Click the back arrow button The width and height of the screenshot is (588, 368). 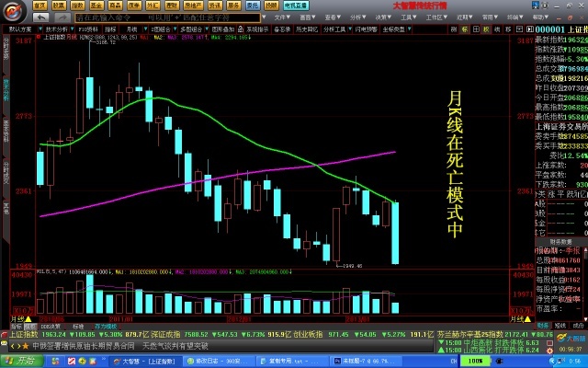coord(40,17)
